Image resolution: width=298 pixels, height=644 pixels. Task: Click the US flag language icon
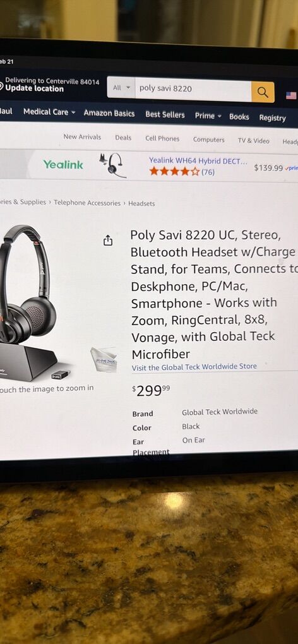(291, 96)
